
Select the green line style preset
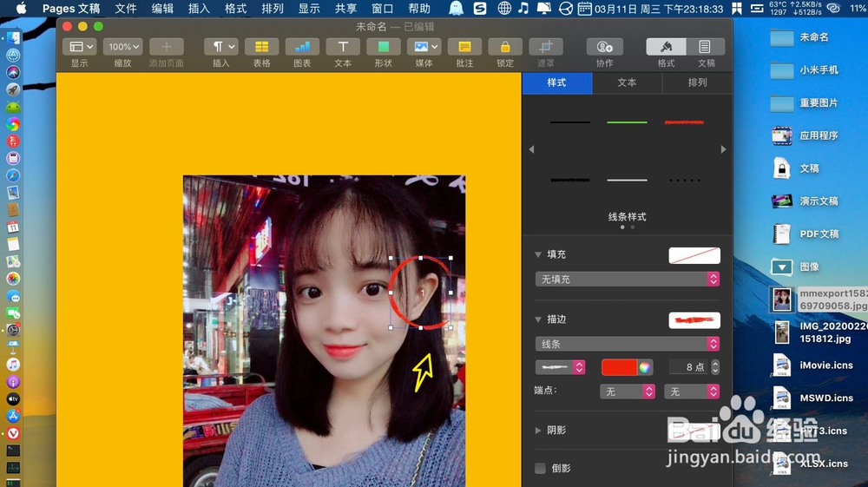click(x=627, y=122)
